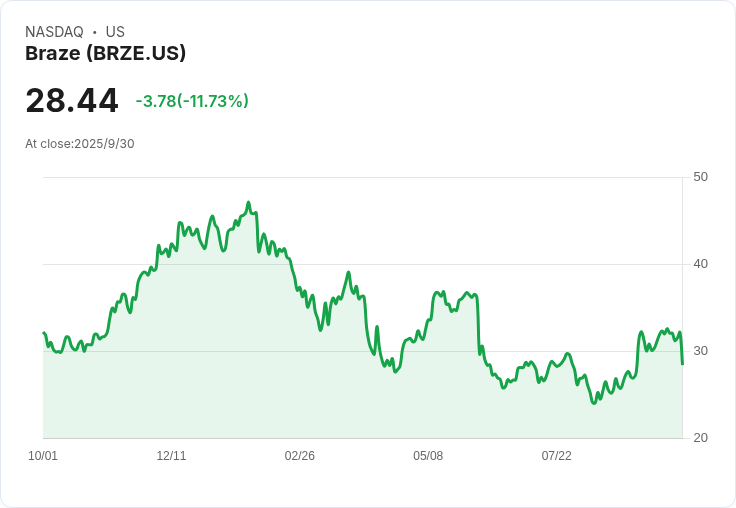Click the At close 2025/9/30 text
Screen dimensions: 736x508
[80, 144]
